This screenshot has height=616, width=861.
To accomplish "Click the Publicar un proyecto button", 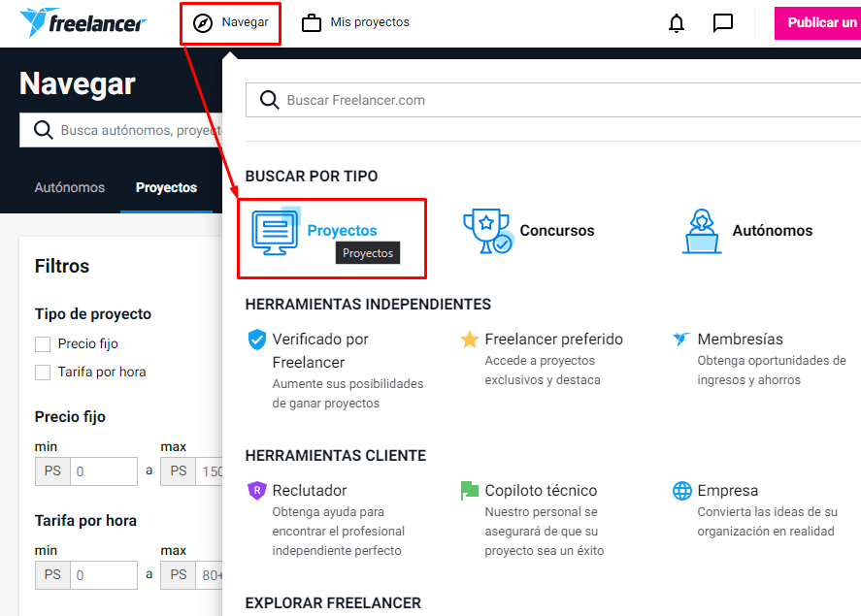I will pos(817,23).
